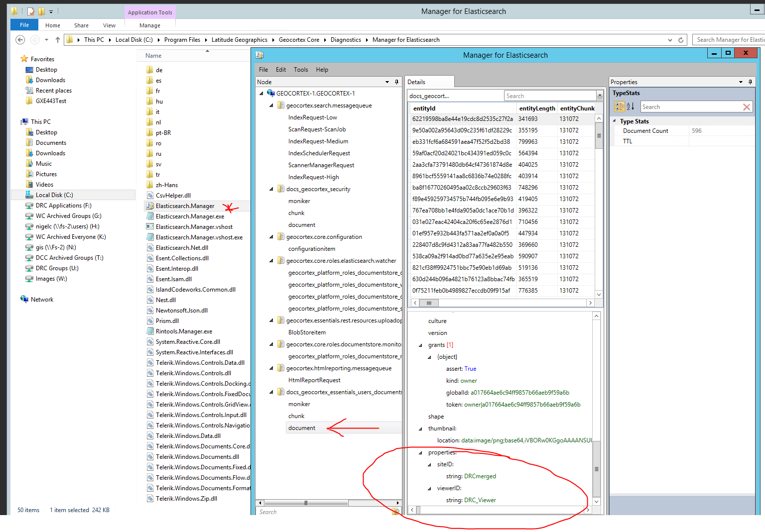
Task: Select the zh-Hans folder in Explorer
Action: click(166, 185)
